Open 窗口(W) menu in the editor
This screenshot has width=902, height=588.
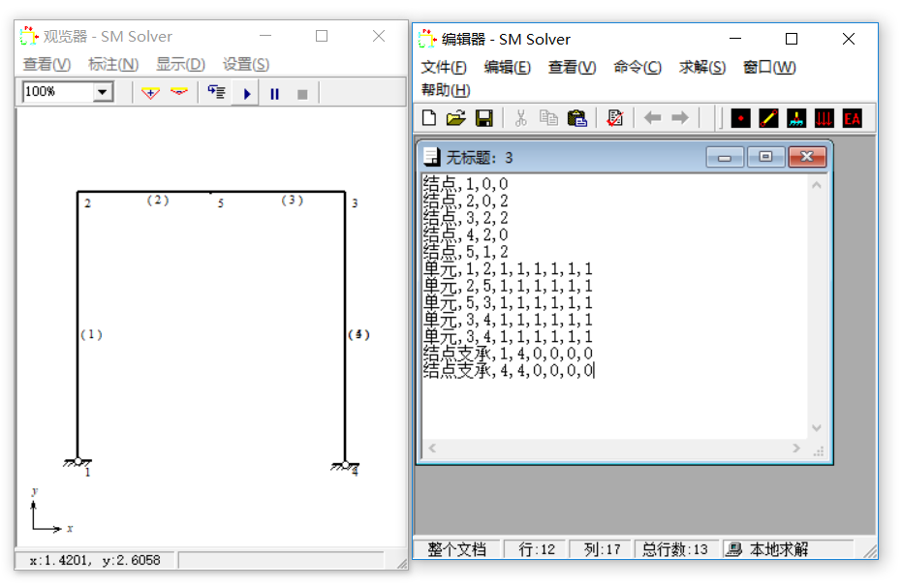click(x=769, y=67)
